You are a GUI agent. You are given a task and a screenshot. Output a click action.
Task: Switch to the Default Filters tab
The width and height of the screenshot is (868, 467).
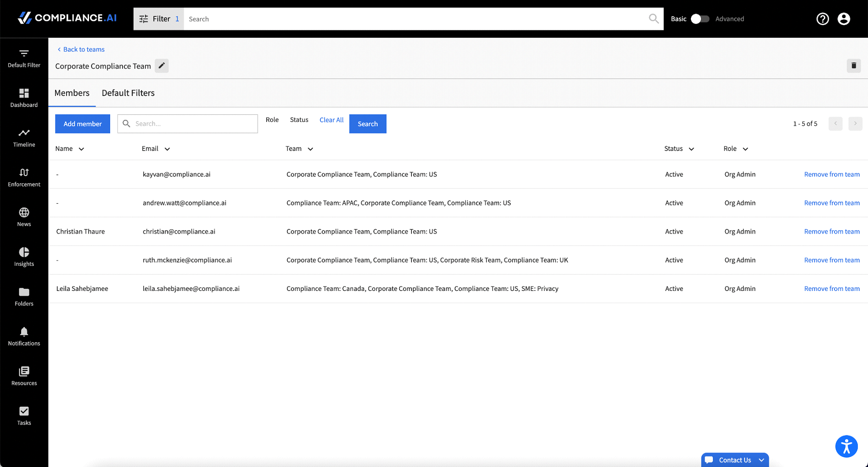click(128, 93)
